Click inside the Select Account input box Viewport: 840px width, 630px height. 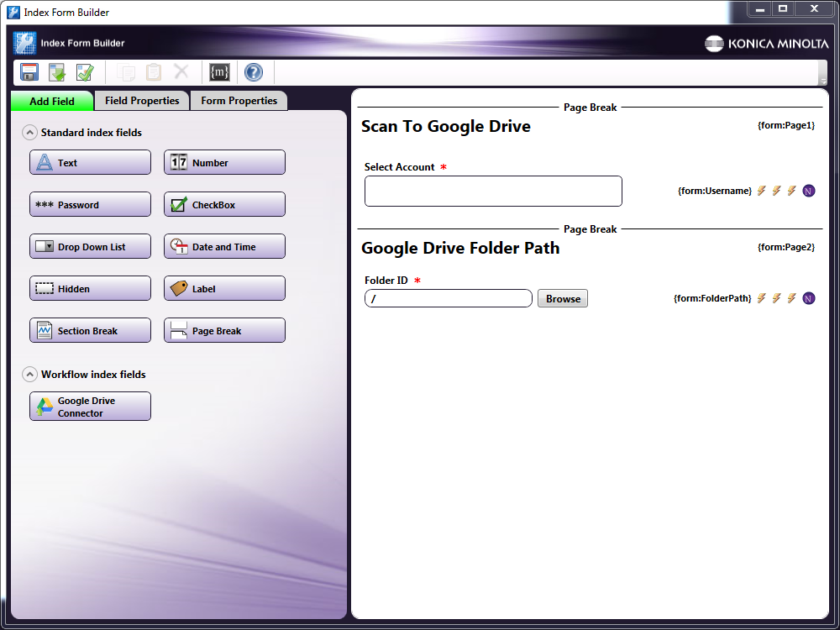(493, 192)
